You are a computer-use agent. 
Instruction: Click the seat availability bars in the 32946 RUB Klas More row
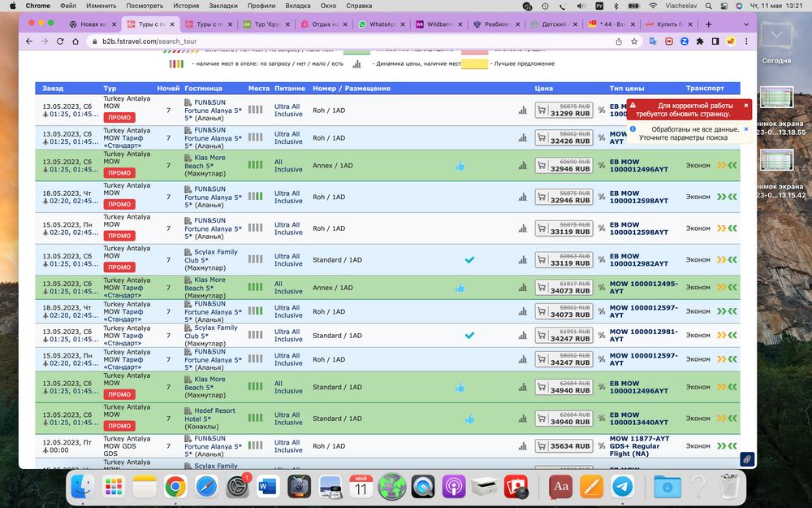(x=255, y=165)
